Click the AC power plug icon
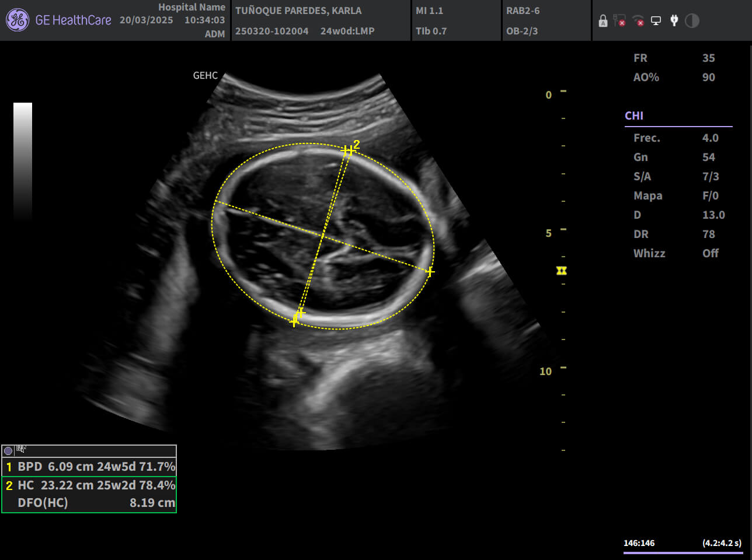This screenshot has height=560, width=752. pos(674,21)
